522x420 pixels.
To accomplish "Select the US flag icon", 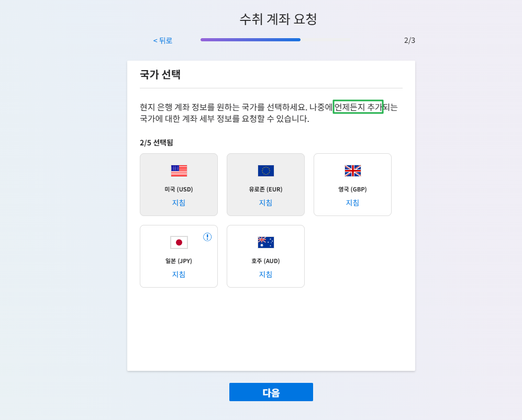I will (179, 170).
